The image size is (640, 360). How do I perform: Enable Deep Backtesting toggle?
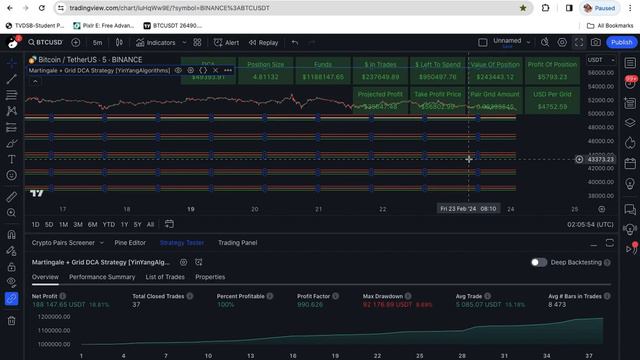(x=539, y=262)
